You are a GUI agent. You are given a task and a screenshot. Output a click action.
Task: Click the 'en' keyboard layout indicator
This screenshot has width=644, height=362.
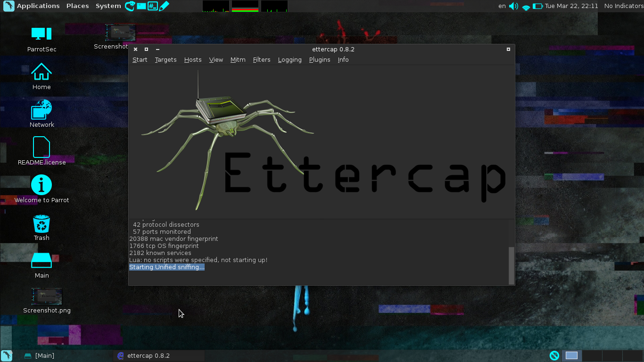pyautogui.click(x=502, y=6)
